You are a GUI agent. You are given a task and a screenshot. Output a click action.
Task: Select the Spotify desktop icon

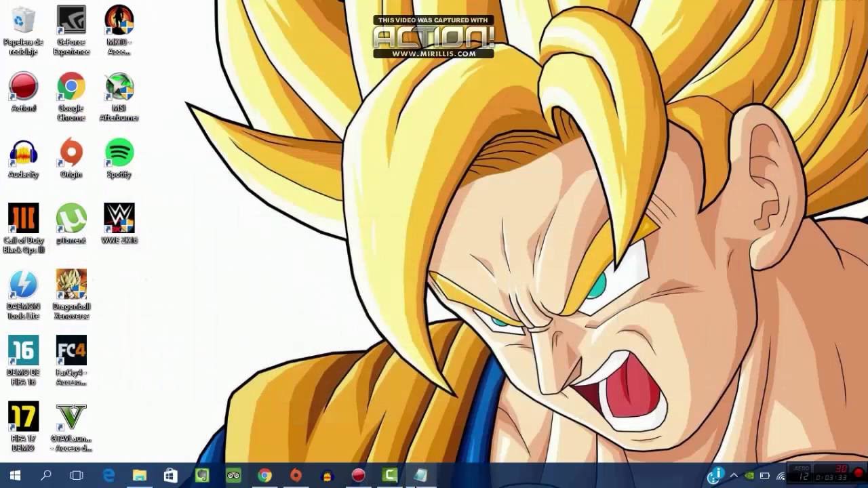point(119,159)
